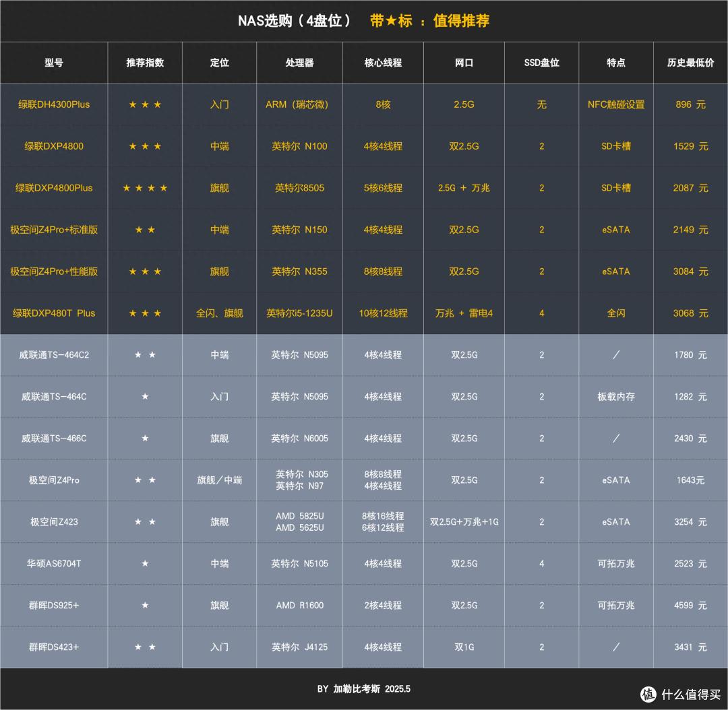Select the 华硕AS6704T model cell
The width and height of the screenshot is (728, 710).
[54, 564]
